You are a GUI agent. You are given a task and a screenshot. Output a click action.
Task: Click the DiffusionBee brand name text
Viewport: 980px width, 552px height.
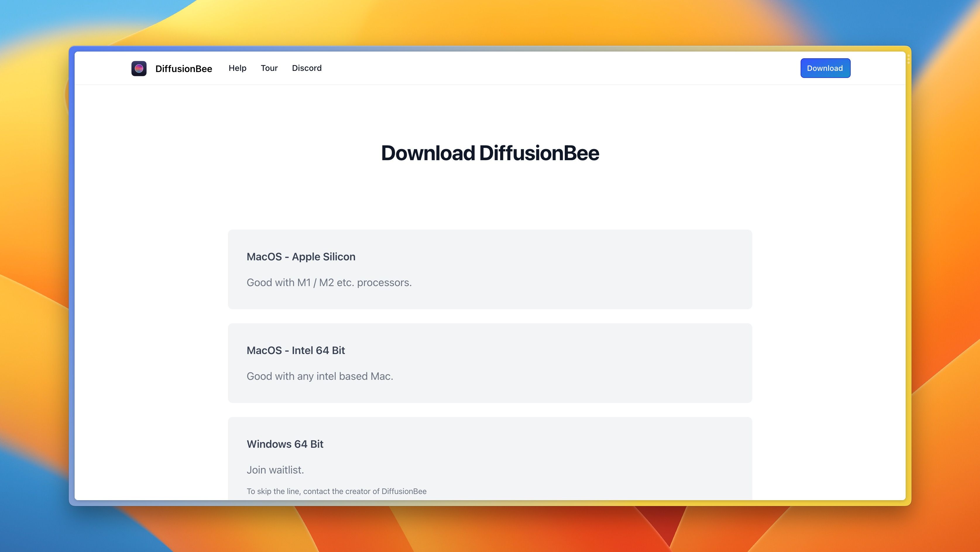pos(184,69)
